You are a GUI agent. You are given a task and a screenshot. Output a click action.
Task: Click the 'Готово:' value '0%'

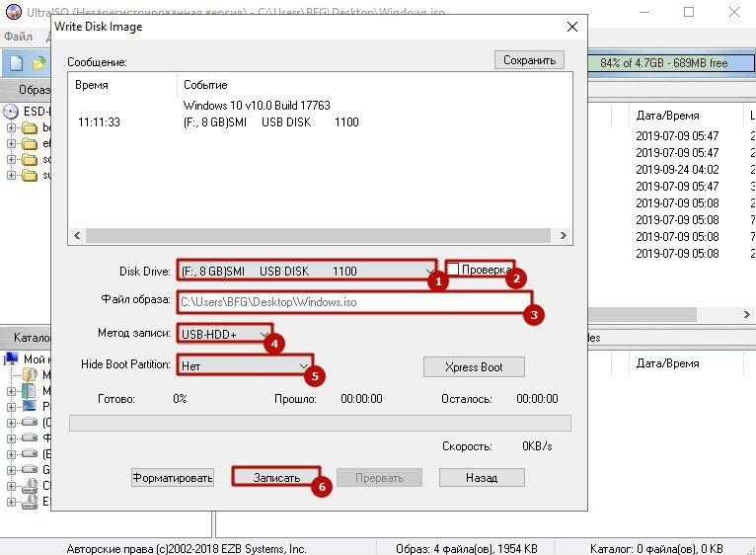[180, 399]
